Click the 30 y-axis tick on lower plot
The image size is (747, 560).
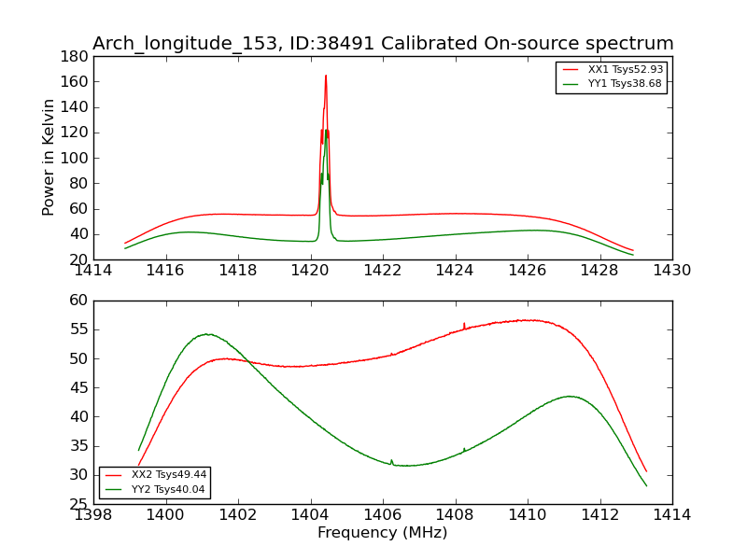78,475
